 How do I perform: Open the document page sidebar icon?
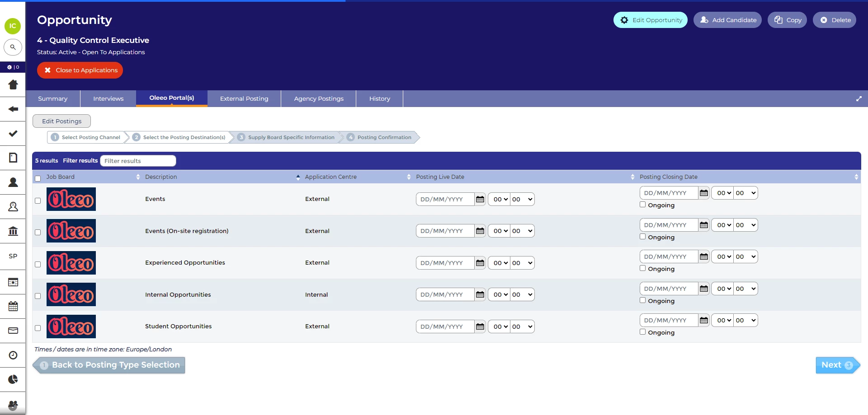13,158
